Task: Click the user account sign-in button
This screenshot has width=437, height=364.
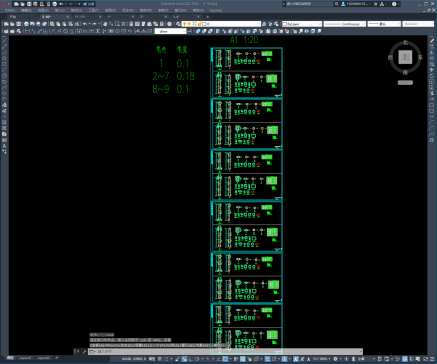Action: tap(356, 4)
